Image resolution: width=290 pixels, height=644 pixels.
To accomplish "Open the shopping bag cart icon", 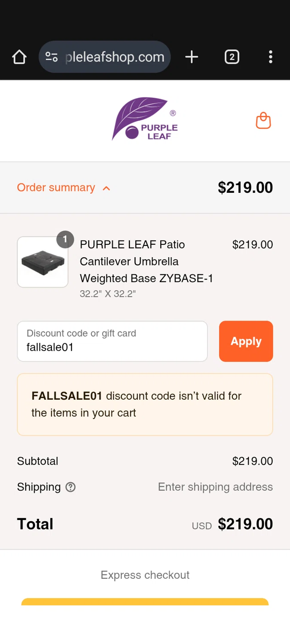I will pos(263,121).
